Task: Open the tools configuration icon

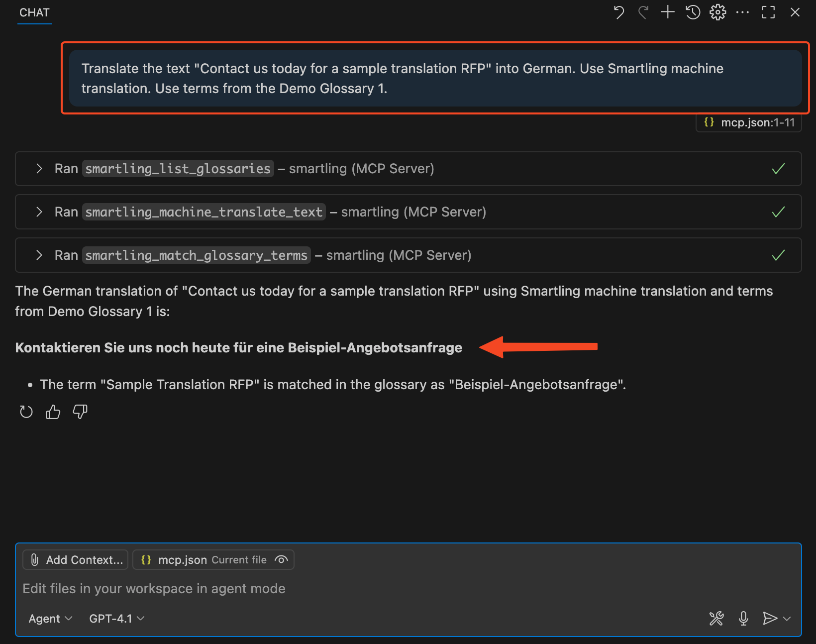Action: click(x=716, y=619)
